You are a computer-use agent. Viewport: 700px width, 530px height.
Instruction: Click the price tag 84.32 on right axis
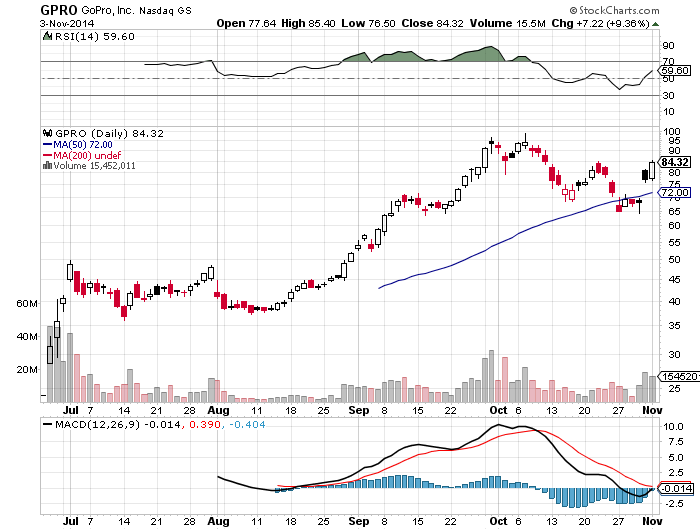point(675,162)
